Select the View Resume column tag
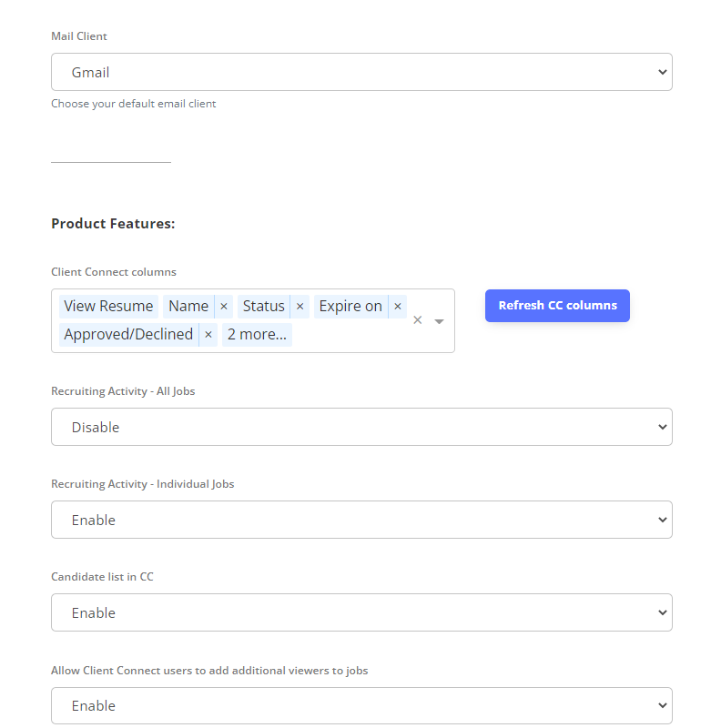 108,307
